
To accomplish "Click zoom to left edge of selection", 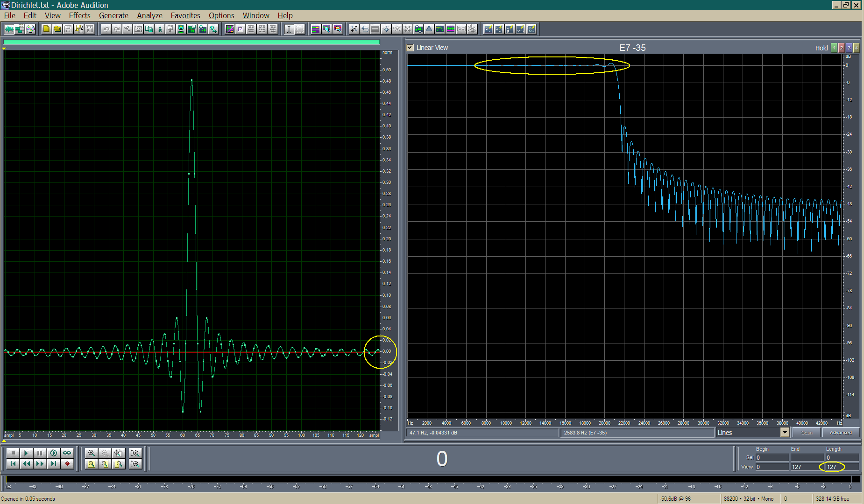I will (105, 464).
